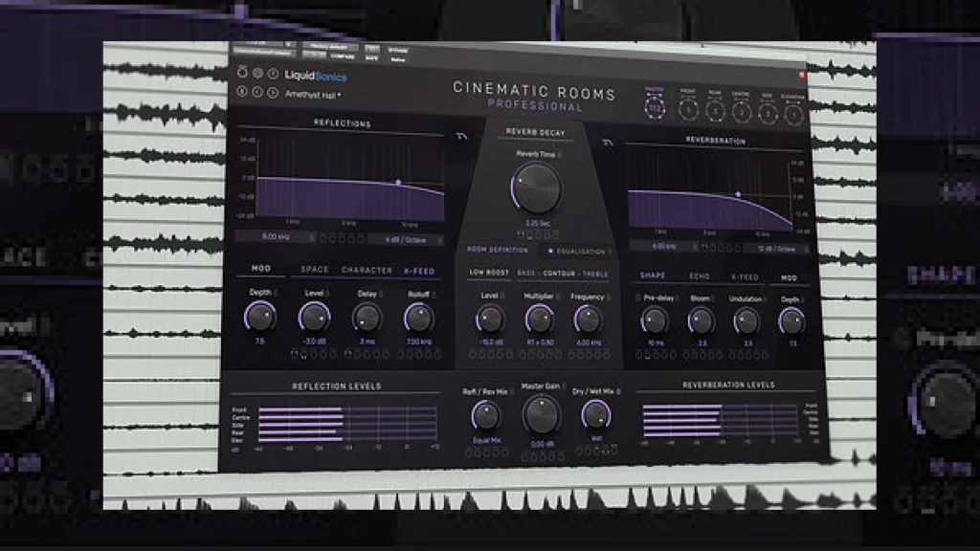The image size is (980, 551).
Task: Click the 3.25 Sec reverb time value
Action: point(537,223)
